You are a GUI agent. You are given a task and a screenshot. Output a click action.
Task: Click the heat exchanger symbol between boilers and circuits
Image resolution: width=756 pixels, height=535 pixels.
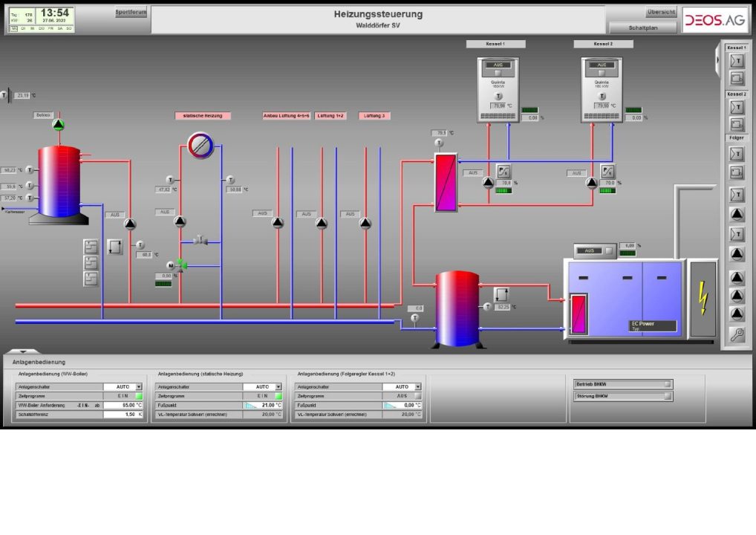446,182
